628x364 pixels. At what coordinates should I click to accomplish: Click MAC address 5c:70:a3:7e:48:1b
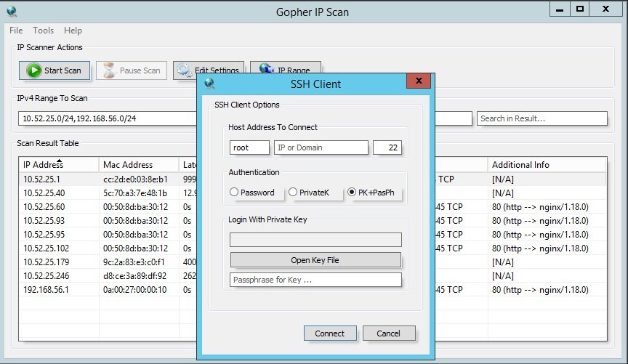click(x=135, y=193)
